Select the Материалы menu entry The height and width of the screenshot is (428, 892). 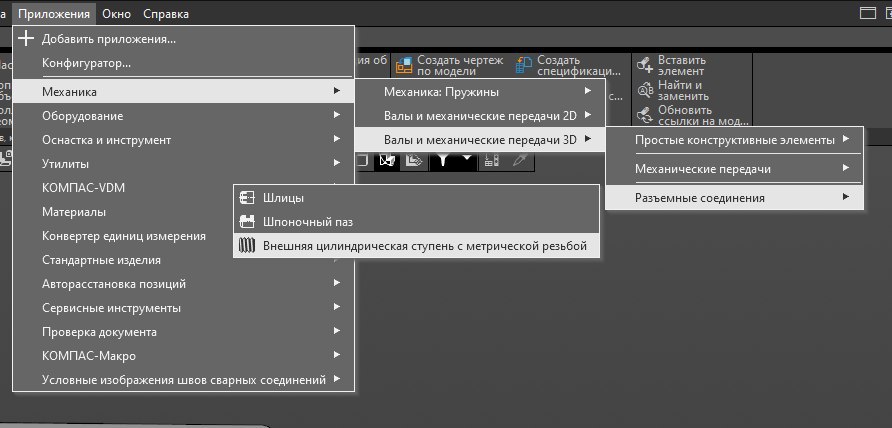click(123, 212)
